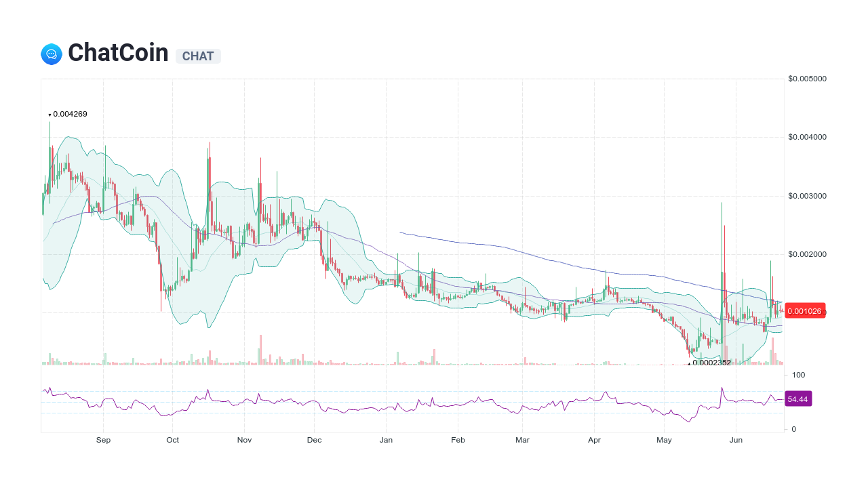Click the purple RSI value badge 54.44

(797, 399)
